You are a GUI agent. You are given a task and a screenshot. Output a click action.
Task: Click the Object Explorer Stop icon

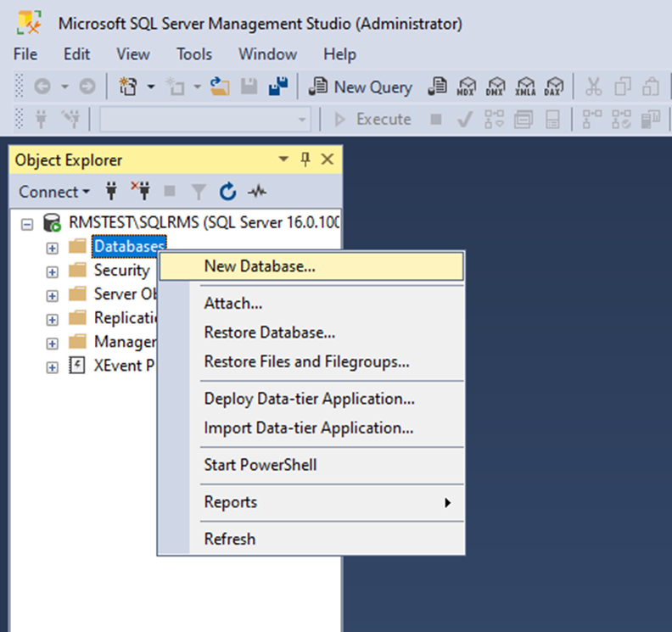[170, 191]
